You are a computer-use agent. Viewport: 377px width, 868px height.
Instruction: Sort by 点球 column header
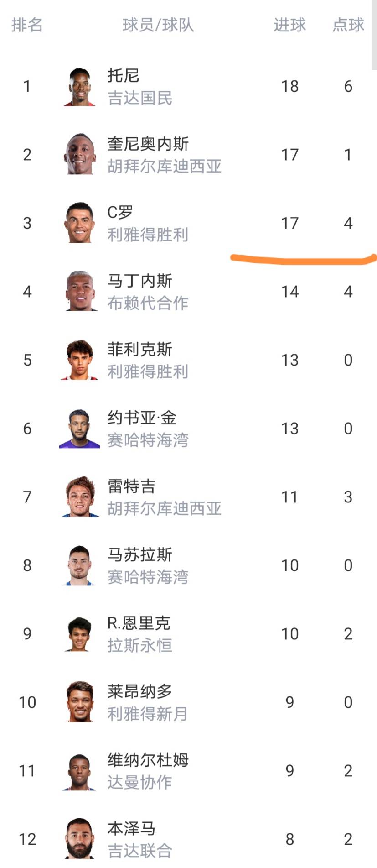[348, 25]
